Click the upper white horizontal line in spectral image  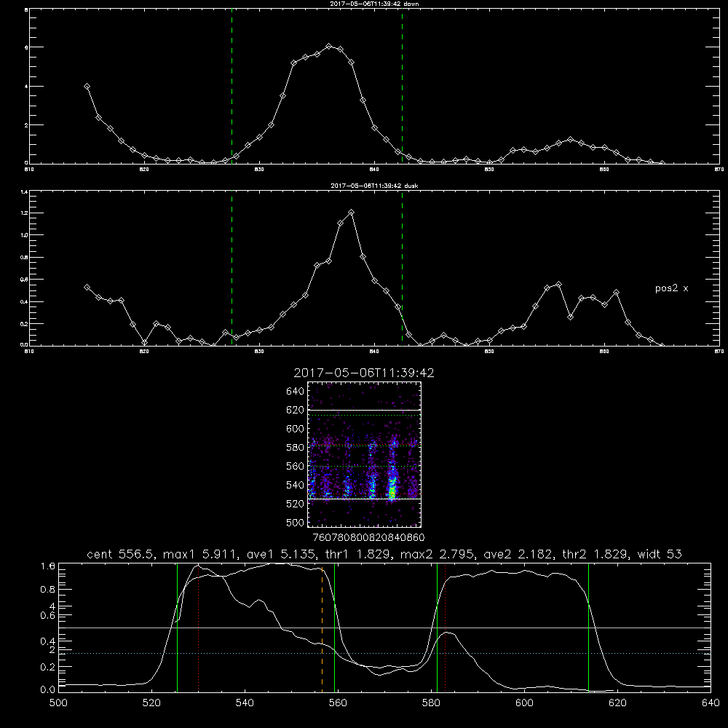(x=364, y=410)
